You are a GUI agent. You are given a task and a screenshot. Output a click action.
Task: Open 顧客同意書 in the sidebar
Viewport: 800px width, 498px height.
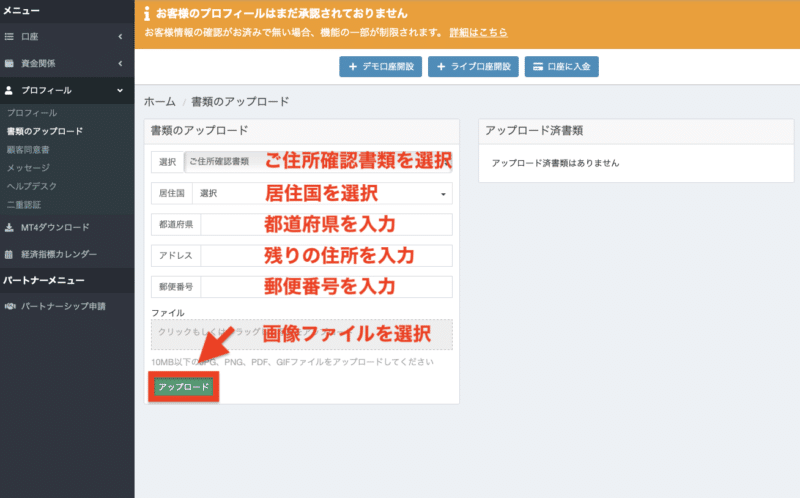coord(28,150)
